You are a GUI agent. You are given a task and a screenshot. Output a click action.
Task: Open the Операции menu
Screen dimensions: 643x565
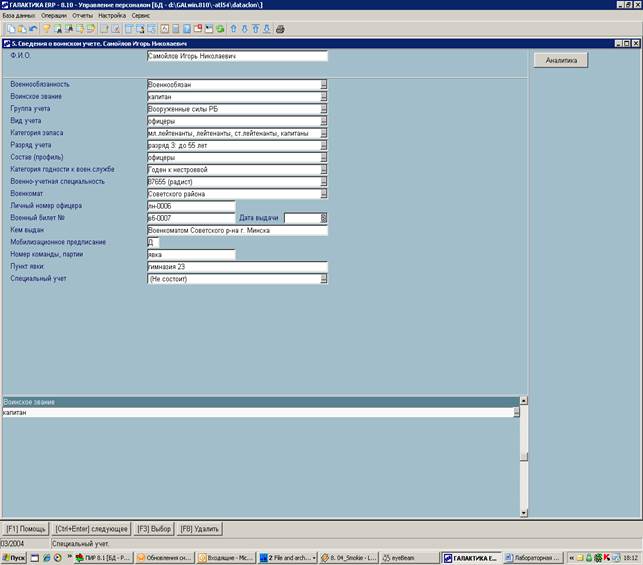[55, 16]
